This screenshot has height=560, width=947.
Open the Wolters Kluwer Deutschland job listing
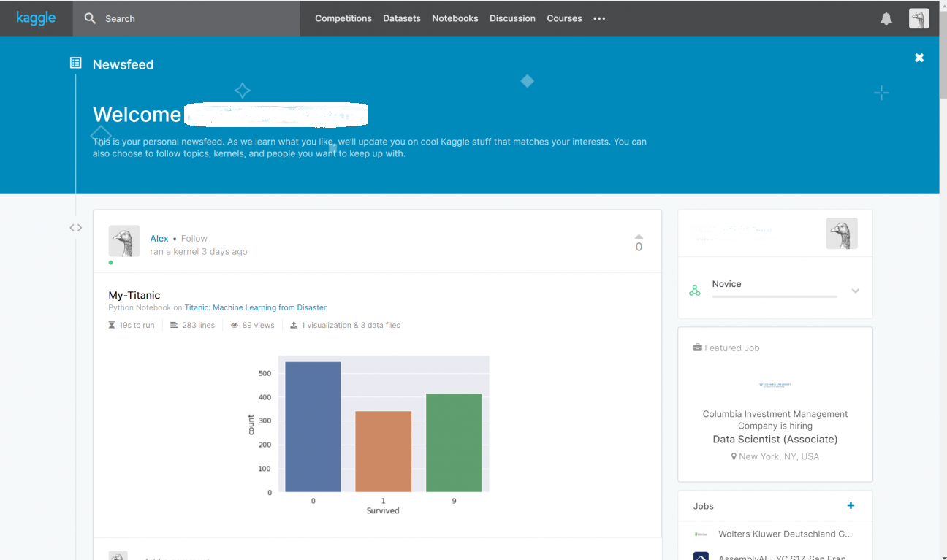pyautogui.click(x=785, y=534)
